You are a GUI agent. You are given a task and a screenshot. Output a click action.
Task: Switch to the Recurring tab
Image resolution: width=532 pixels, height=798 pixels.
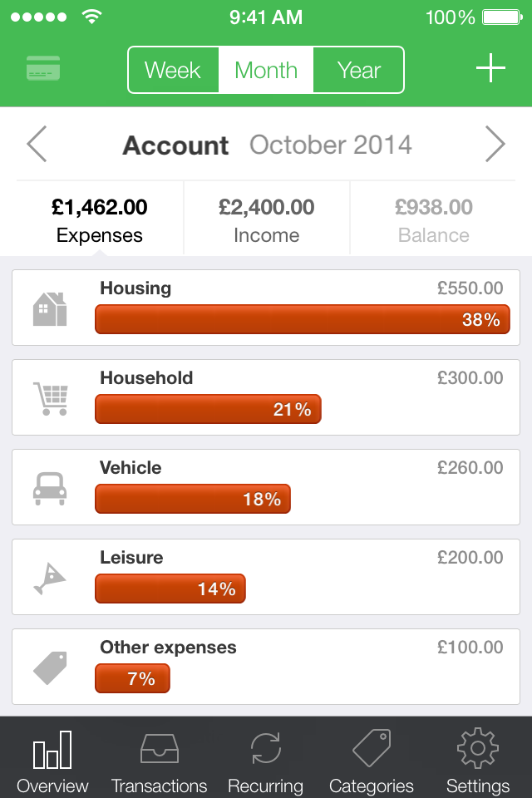[x=266, y=761]
